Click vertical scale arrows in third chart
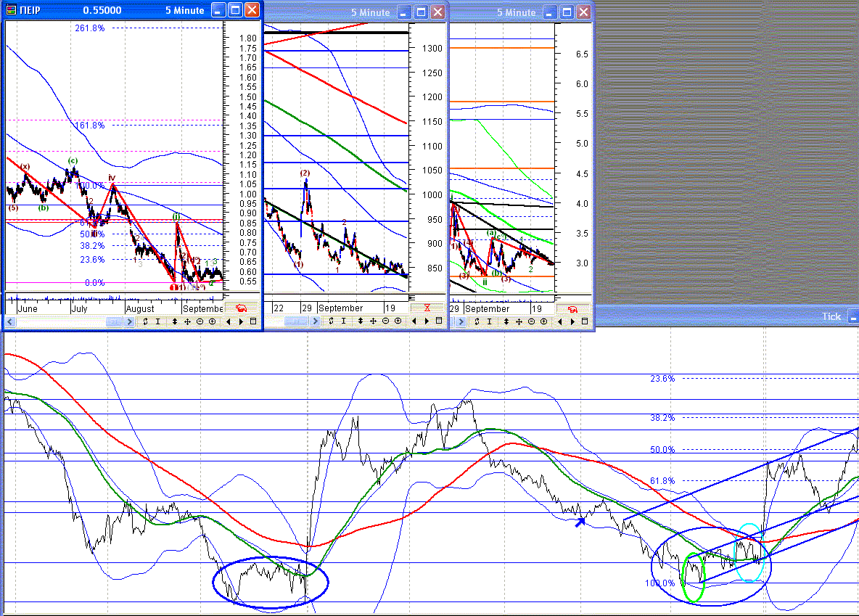The image size is (859, 616). coord(506,321)
